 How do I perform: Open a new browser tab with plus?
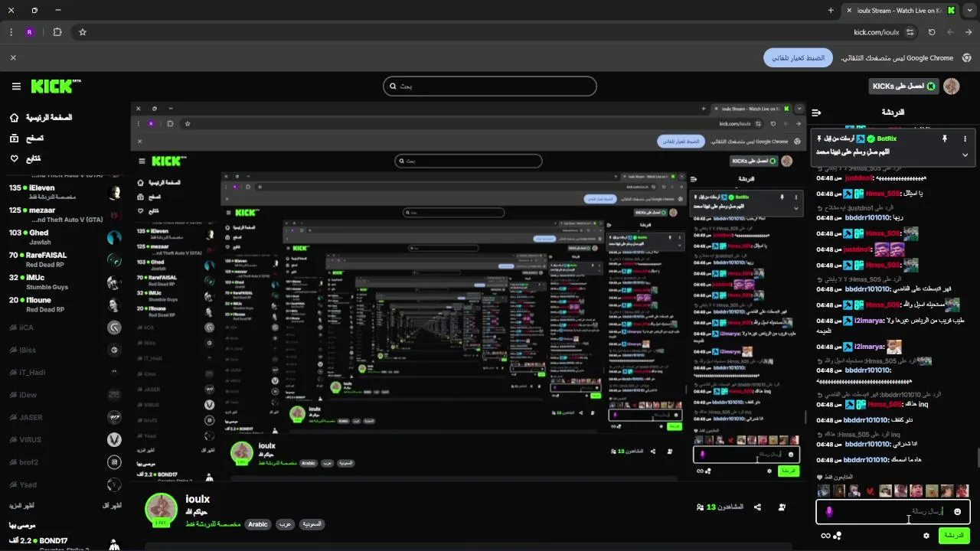tap(831, 11)
